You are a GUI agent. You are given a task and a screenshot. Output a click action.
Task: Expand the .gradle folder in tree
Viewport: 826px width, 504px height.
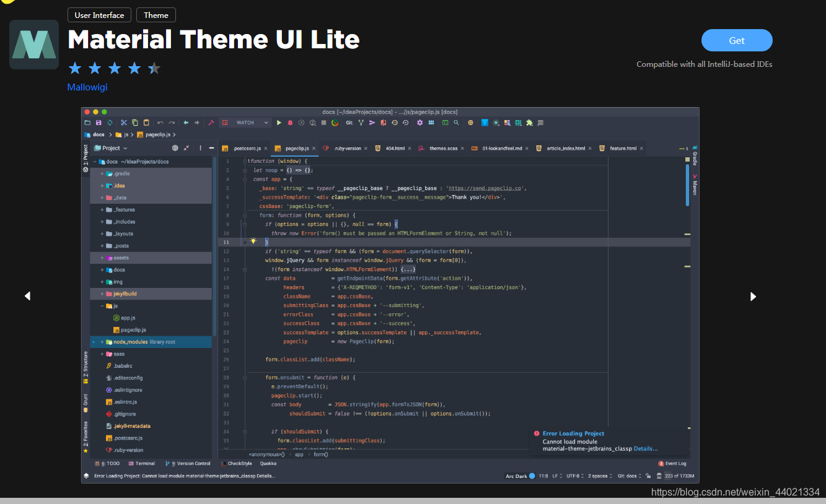102,174
